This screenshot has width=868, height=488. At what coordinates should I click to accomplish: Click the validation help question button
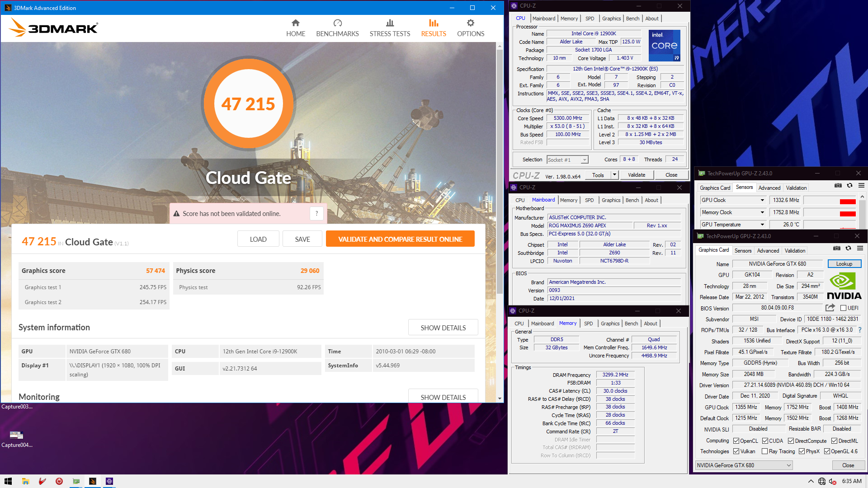point(316,213)
